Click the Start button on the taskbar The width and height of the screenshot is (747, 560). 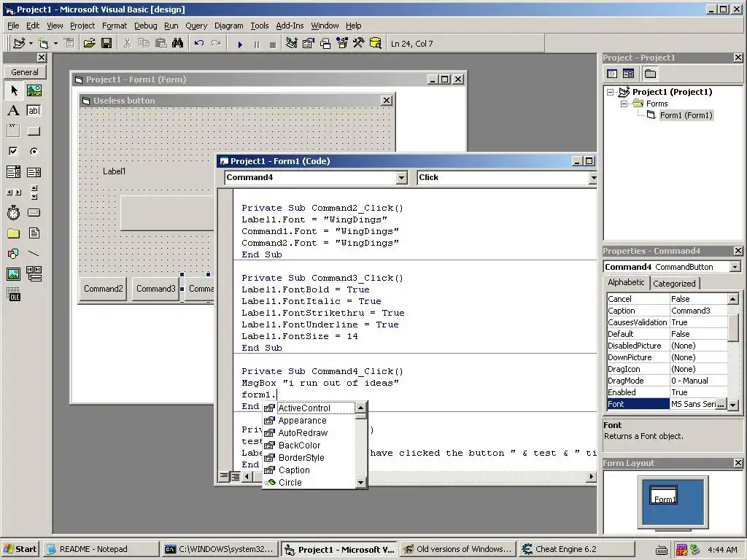pyautogui.click(x=20, y=549)
